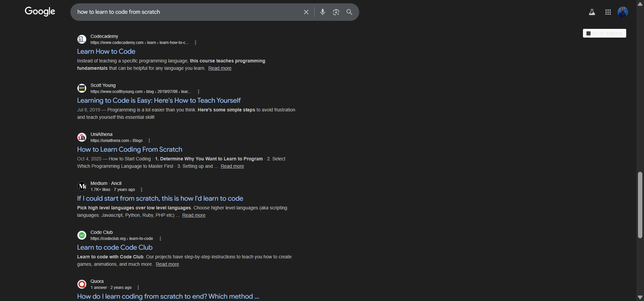Click '1 answer · 2 years ago' text
The height and width of the screenshot is (301, 644).
111,288
